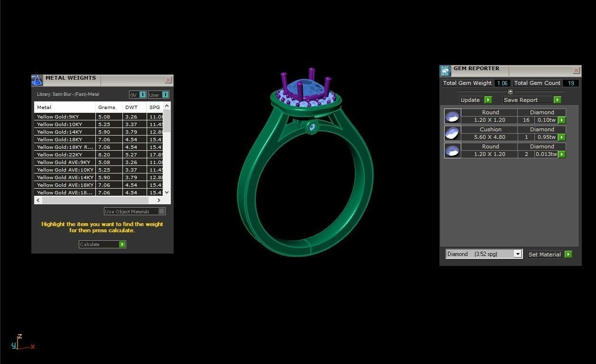Screen dimensions: 596x364
Task: Click the SPG column header
Action: pos(155,107)
